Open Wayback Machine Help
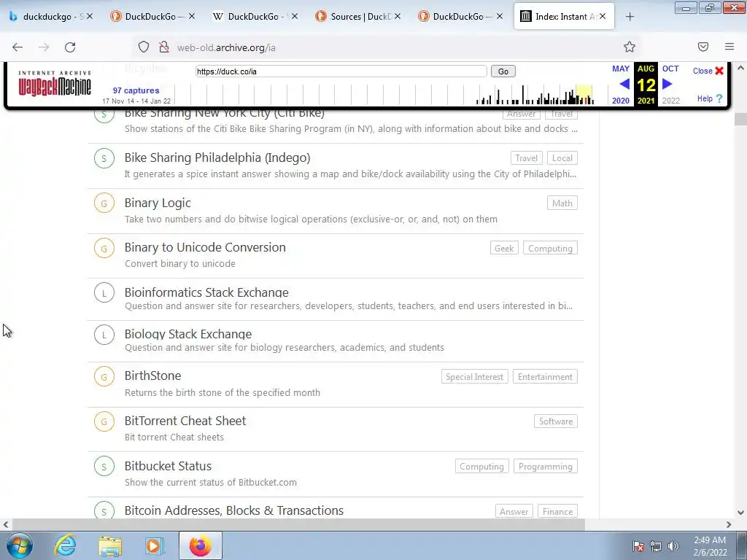 click(x=710, y=98)
